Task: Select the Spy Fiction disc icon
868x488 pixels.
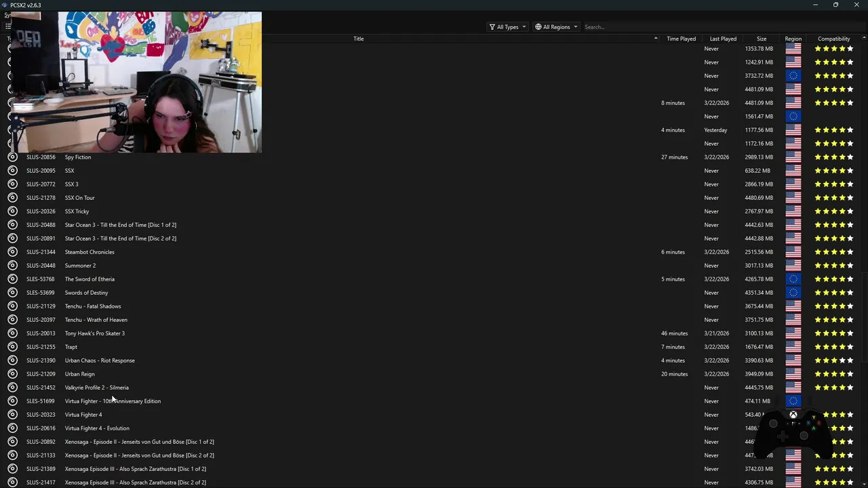Action: [x=12, y=157]
